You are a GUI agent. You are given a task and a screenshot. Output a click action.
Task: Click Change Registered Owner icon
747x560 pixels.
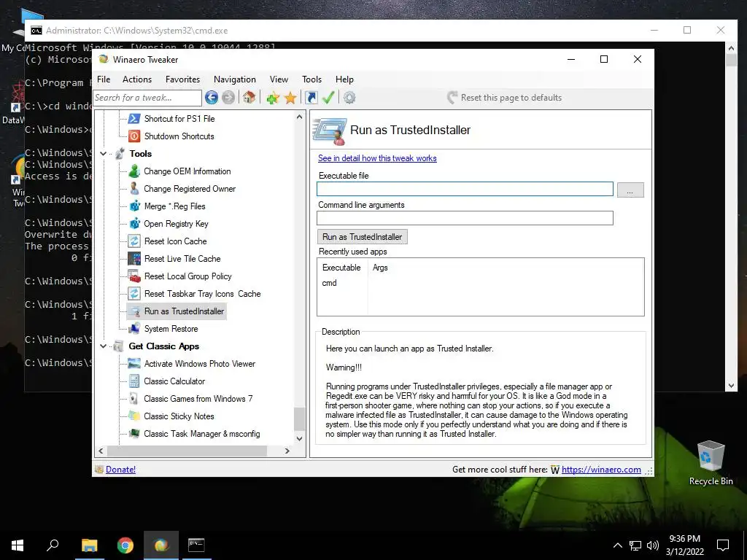click(134, 189)
